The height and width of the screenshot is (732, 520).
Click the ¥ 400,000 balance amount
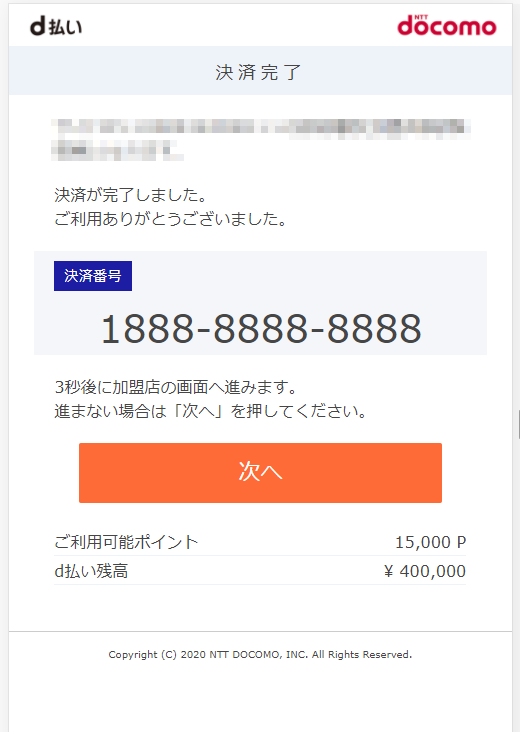click(425, 571)
